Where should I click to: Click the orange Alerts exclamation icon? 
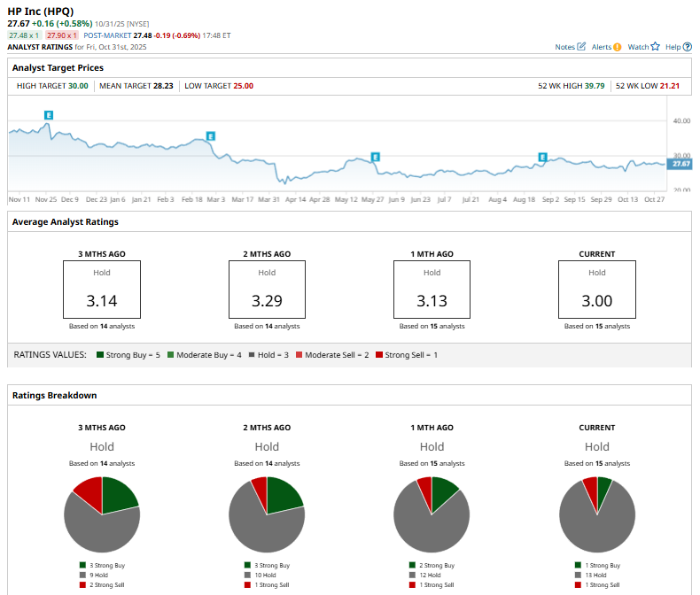tap(617, 47)
